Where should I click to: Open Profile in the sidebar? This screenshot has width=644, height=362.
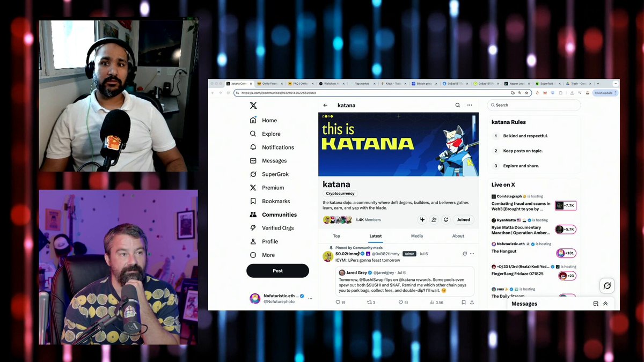pyautogui.click(x=264, y=241)
